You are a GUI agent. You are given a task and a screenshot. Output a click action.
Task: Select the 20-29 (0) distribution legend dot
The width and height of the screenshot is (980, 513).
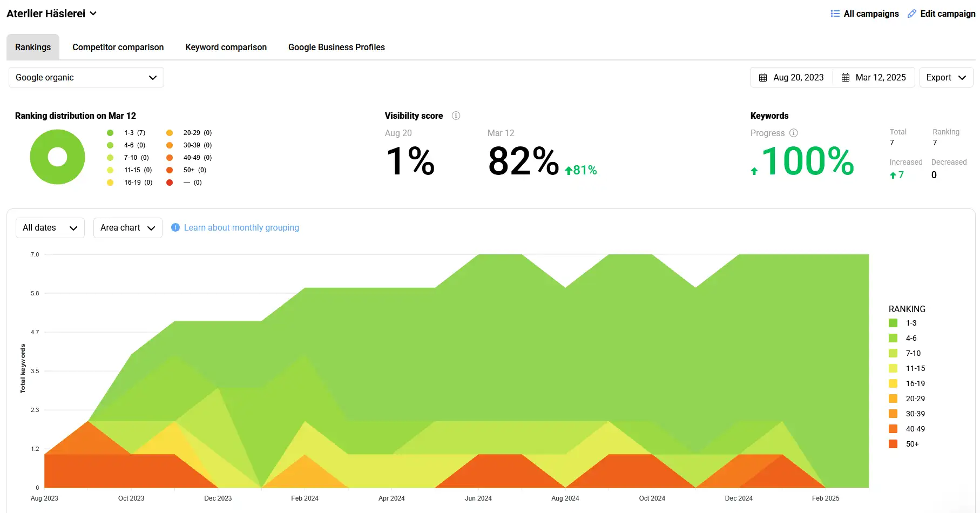[170, 133]
